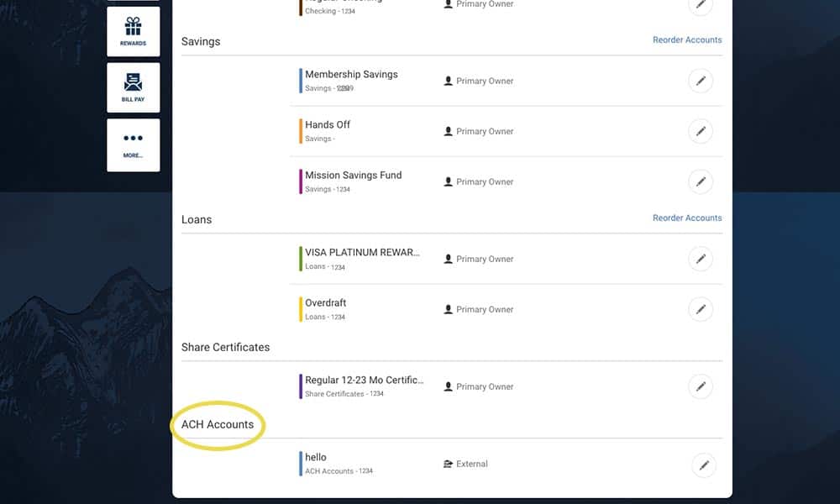Click the 'Share Certificates - 1234' subtitle
Image resolution: width=840 pixels, height=504 pixels.
pyautogui.click(x=344, y=394)
